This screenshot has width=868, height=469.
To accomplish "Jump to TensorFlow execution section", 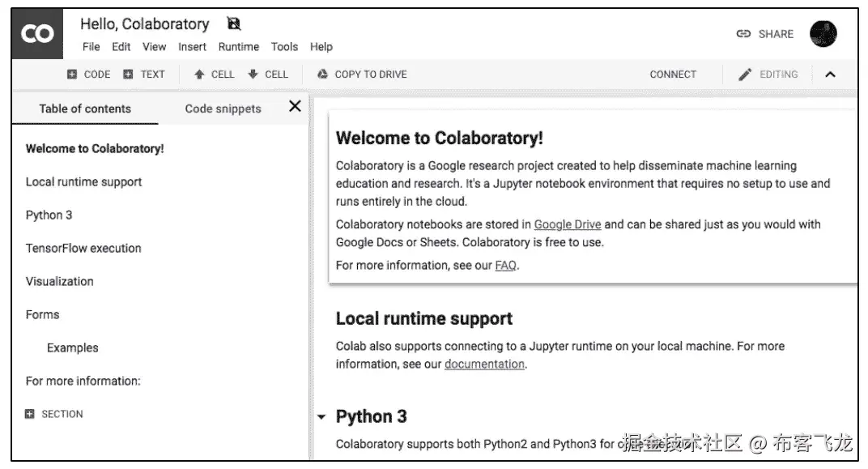I will tap(83, 248).
